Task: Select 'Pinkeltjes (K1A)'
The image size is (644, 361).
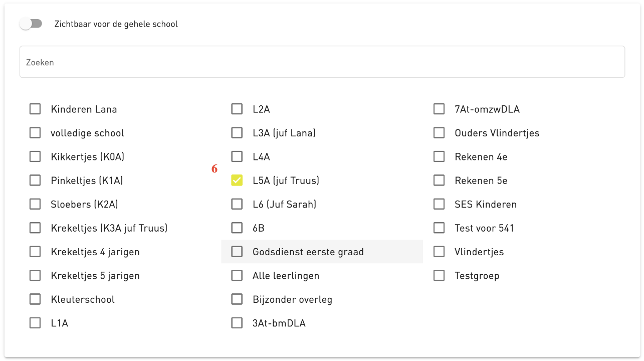Action: [35, 180]
